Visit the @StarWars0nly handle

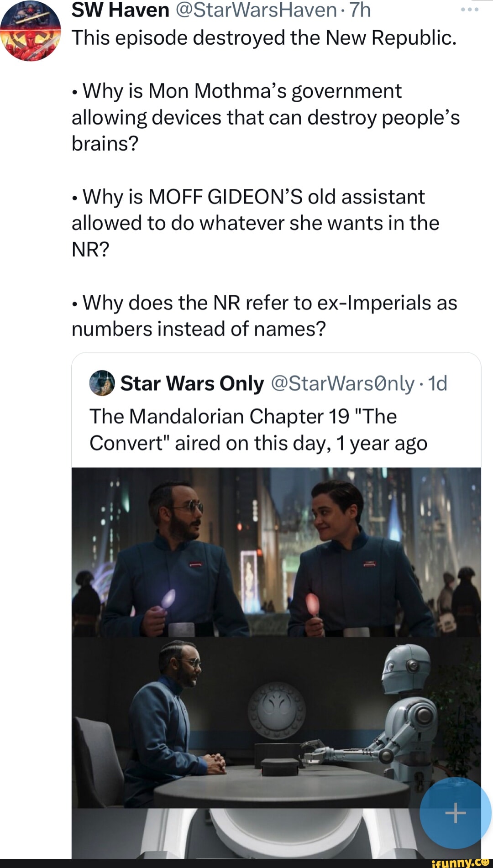pos(343,383)
